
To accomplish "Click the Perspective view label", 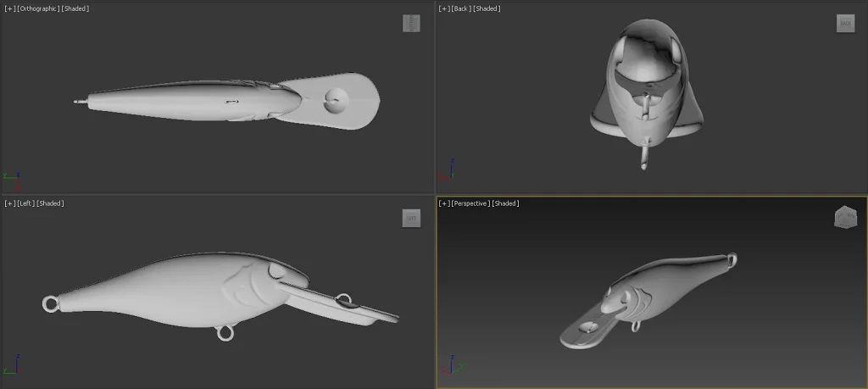I will click(470, 203).
